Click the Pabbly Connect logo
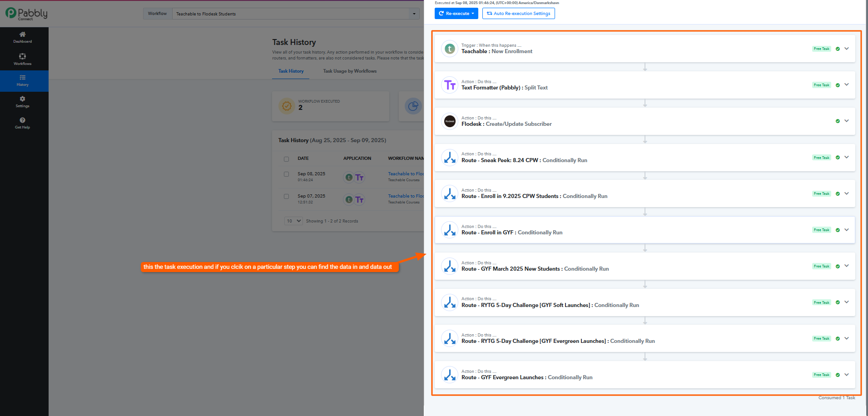 (26, 14)
